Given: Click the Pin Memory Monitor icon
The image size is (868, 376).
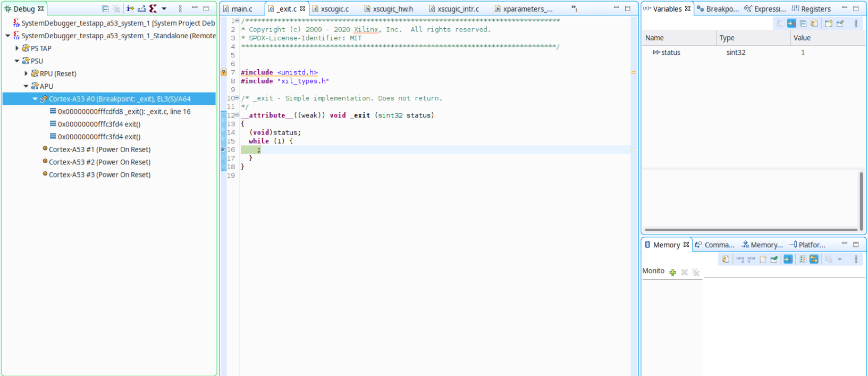Looking at the screenshot, I should (x=774, y=260).
